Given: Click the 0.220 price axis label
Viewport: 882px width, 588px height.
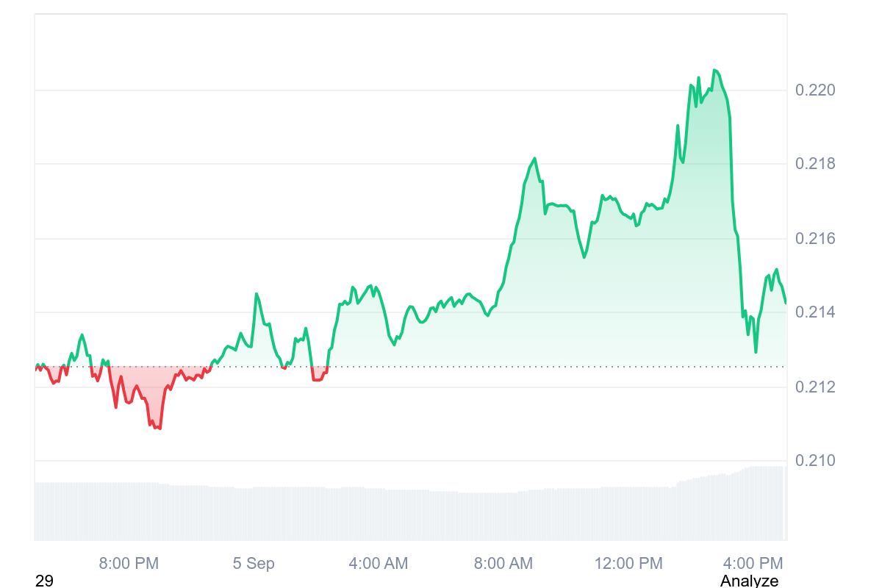Looking at the screenshot, I should pos(815,90).
